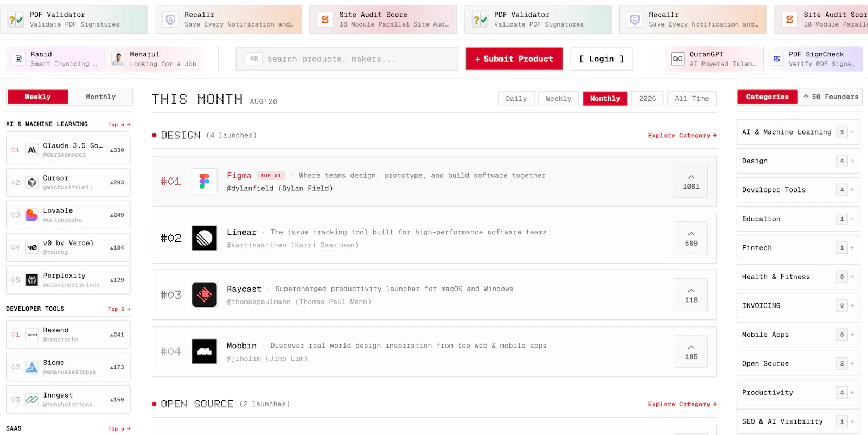The height and width of the screenshot is (435, 868).
Task: Click the first PDF Validator ad icon
Action: point(16,20)
